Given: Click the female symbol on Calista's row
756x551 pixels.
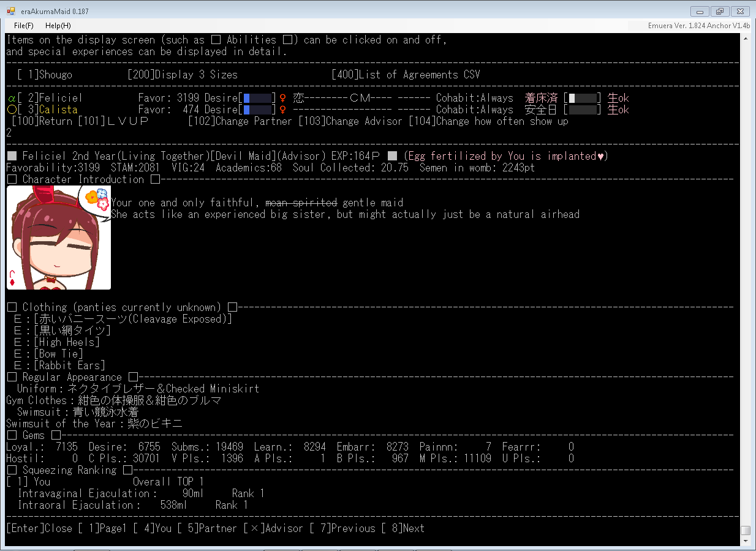Looking at the screenshot, I should (282, 110).
